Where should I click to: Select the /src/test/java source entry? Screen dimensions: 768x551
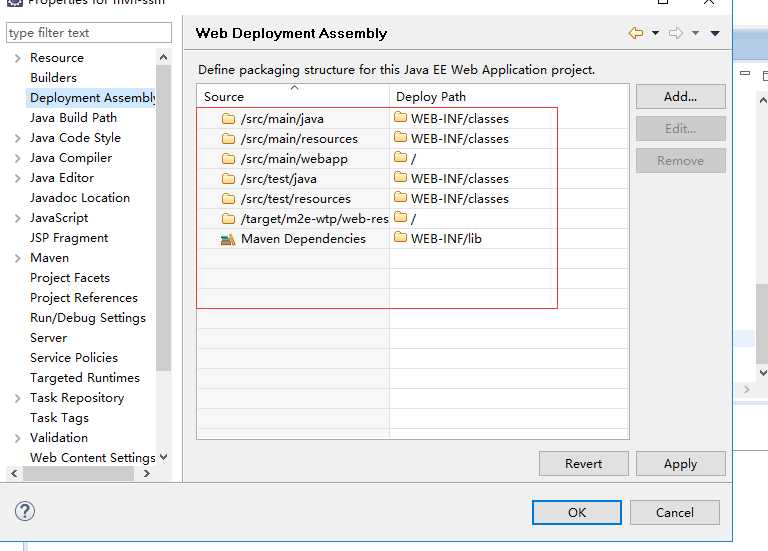coord(279,179)
